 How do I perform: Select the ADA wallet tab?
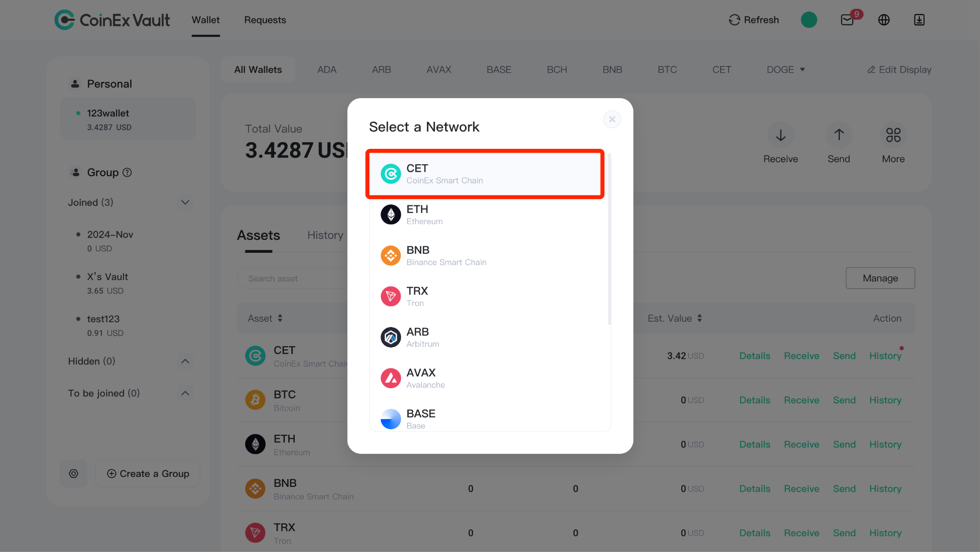pyautogui.click(x=327, y=70)
